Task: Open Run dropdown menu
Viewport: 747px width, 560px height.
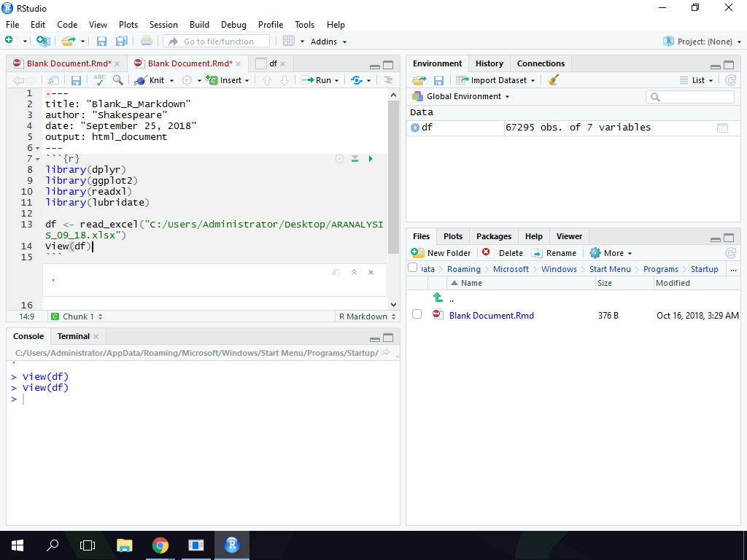Action: (x=336, y=80)
